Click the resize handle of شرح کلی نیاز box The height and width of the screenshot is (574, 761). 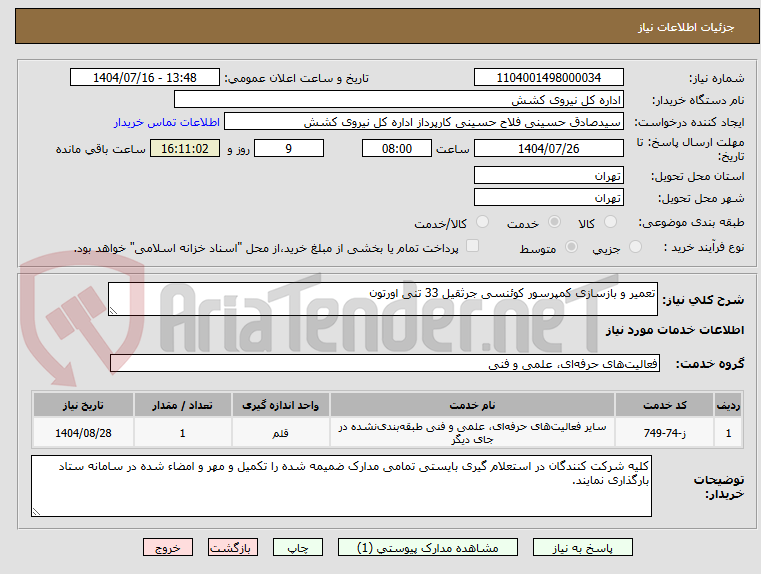coord(113,311)
